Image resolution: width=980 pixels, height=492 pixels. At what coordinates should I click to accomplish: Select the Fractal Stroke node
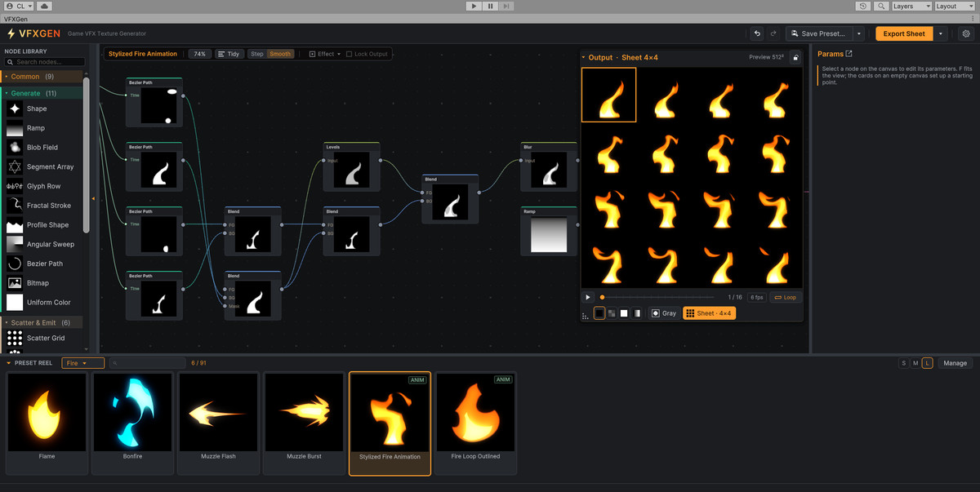(x=43, y=206)
